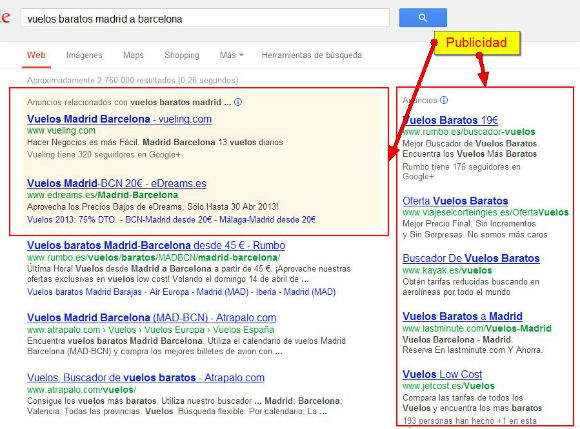Viewport: 580px width, 429px height.
Task: Click 'Aproximadamente 2.760.000 resultados' text
Action: [x=101, y=80]
